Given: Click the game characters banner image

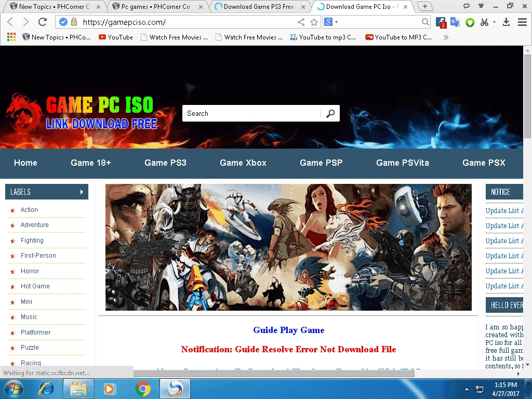Looking at the screenshot, I should 288,247.
